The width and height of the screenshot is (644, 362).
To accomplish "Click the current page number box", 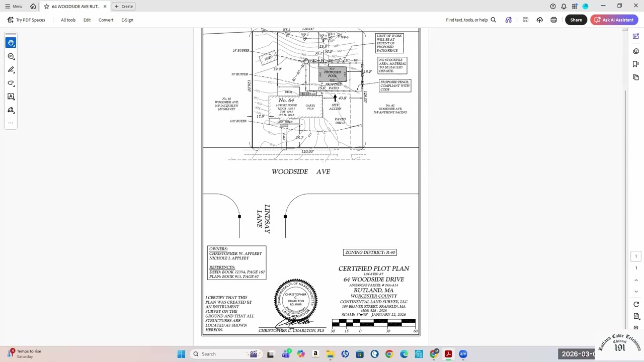I will (x=636, y=256).
